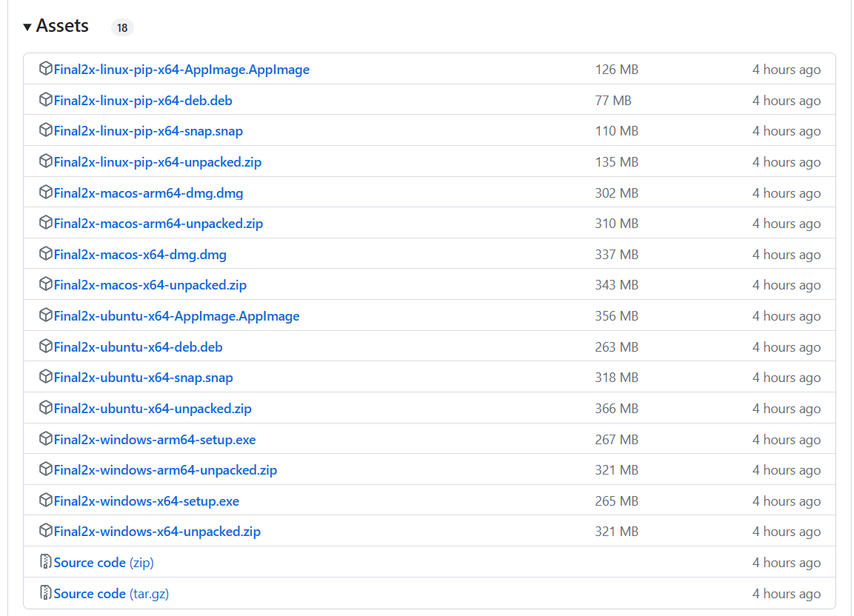Image resolution: width=854 pixels, height=616 pixels.
Task: Download Source code (tar.gz)
Action: click(x=111, y=595)
